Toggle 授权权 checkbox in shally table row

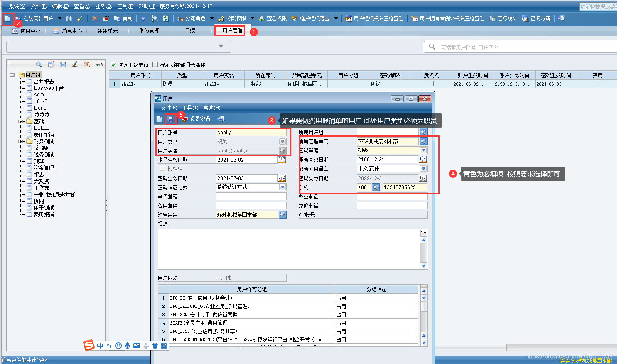coord(431,84)
